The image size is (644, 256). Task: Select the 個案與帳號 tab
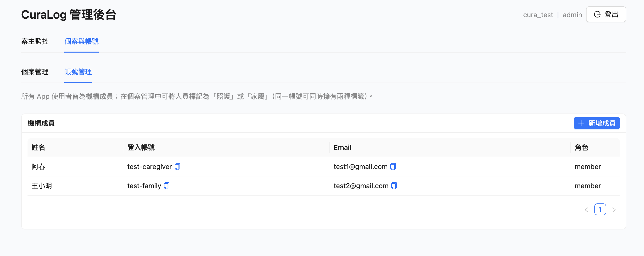(x=81, y=41)
